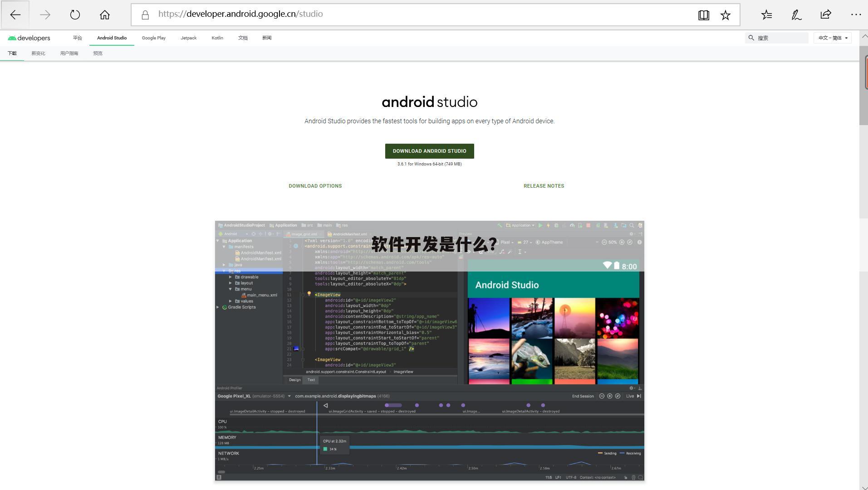Open the Kotlin nav item
This screenshot has height=490, width=868.
(217, 38)
